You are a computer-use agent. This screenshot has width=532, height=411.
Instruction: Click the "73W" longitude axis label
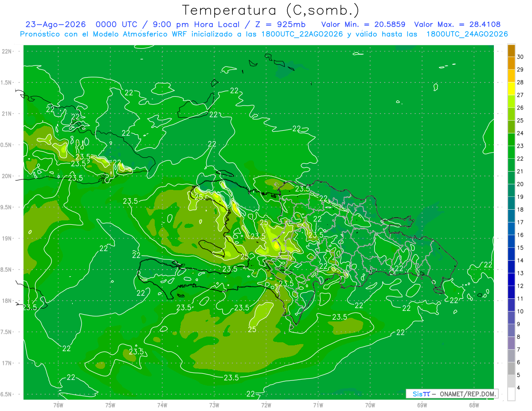214,405
